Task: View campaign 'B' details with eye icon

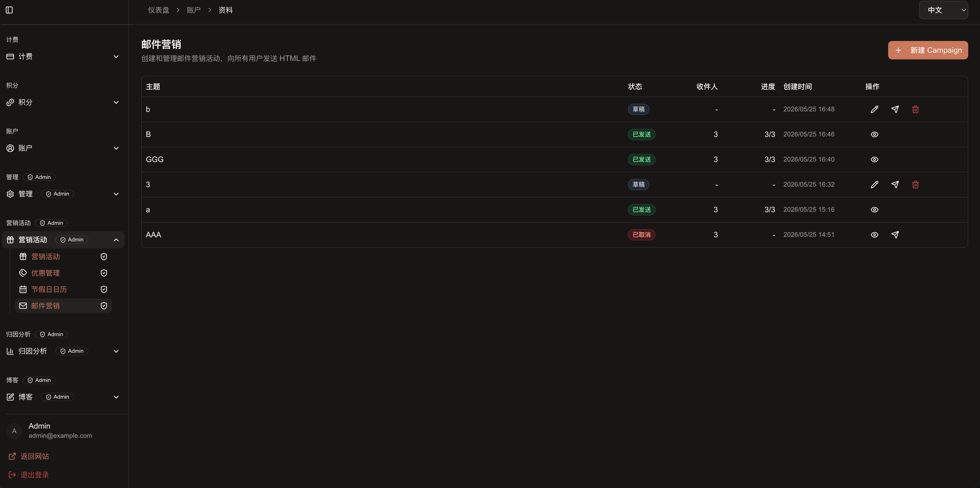Action: tap(874, 134)
